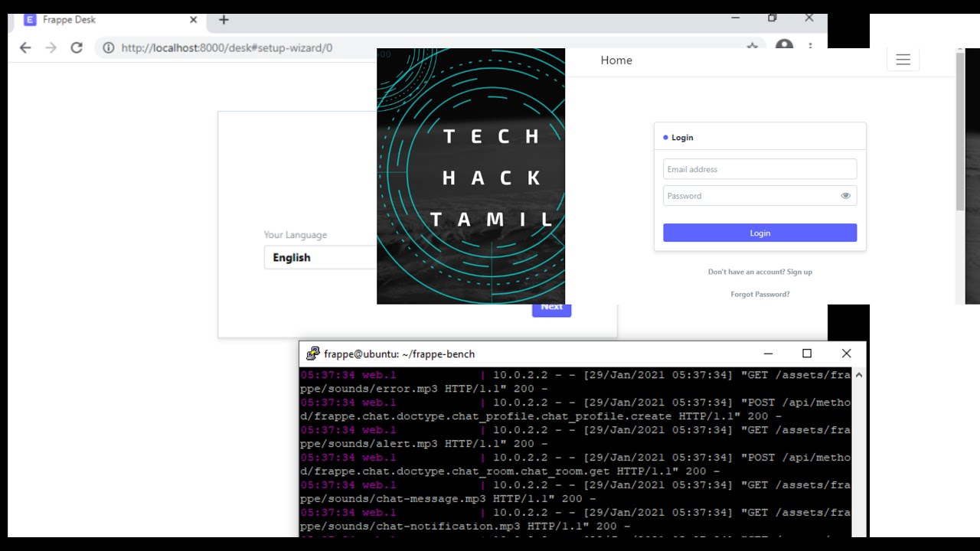The image size is (980, 551).
Task: Open the Home link in login page
Action: tap(616, 60)
